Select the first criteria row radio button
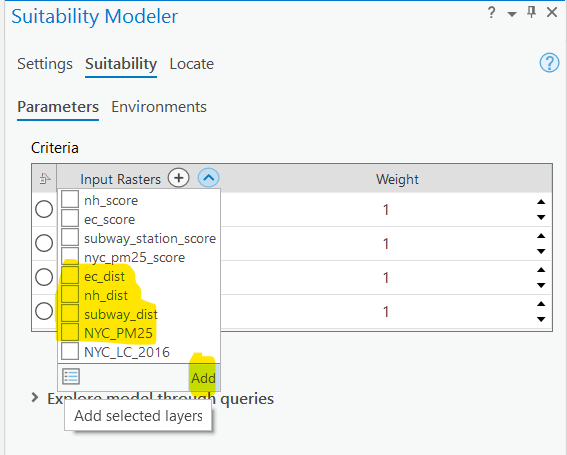The width and height of the screenshot is (567, 455). tap(44, 209)
